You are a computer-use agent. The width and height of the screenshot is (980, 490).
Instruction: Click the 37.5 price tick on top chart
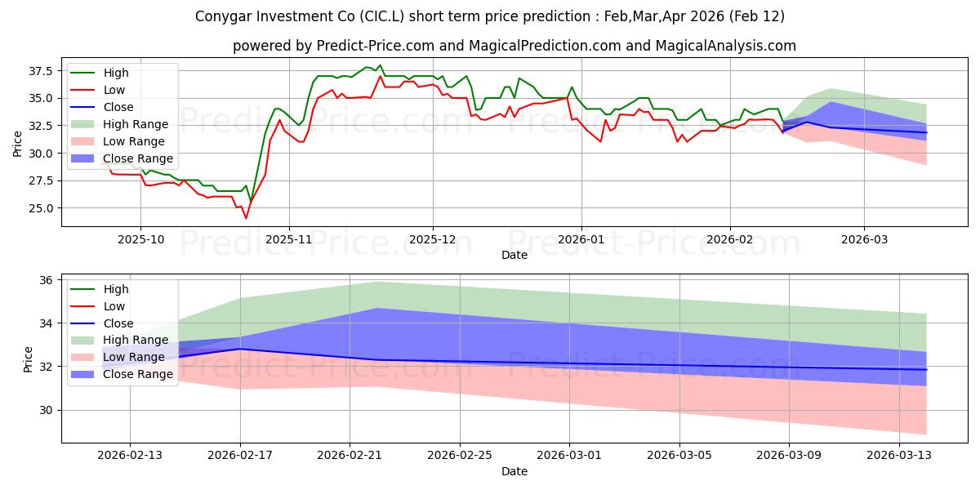39,71
